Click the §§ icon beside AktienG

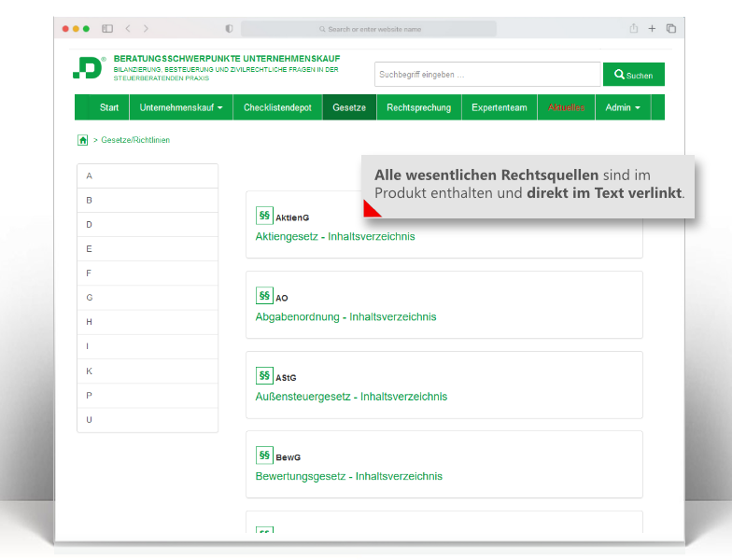(x=264, y=216)
